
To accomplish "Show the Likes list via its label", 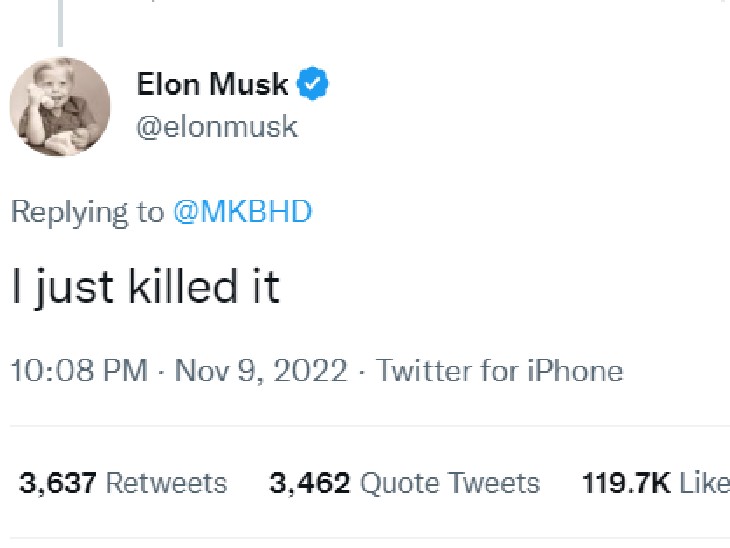I will pyautogui.click(x=704, y=484).
